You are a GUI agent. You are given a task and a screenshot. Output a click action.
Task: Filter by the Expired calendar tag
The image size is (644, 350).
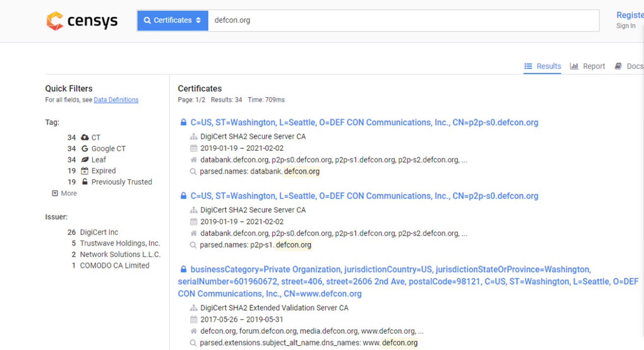coord(85,171)
